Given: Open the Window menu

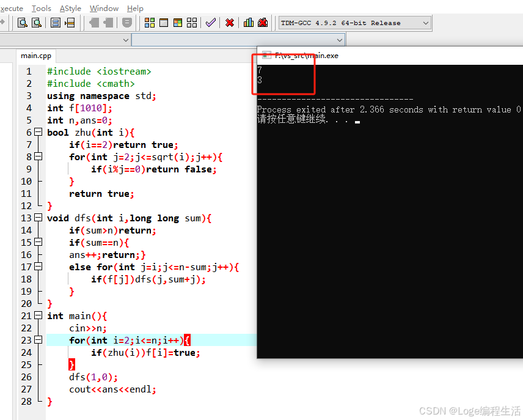Looking at the screenshot, I should pos(104,9).
